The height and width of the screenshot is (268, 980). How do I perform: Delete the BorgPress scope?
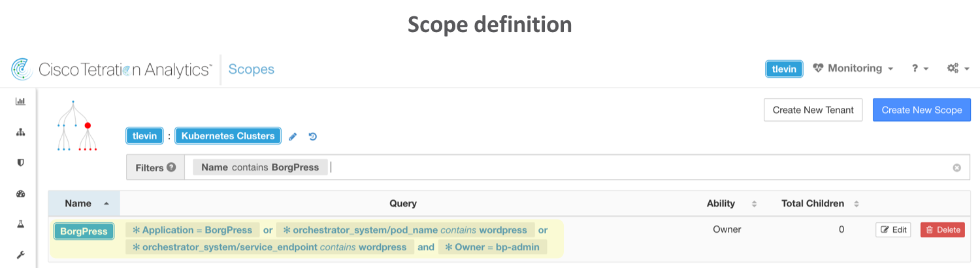(x=942, y=229)
